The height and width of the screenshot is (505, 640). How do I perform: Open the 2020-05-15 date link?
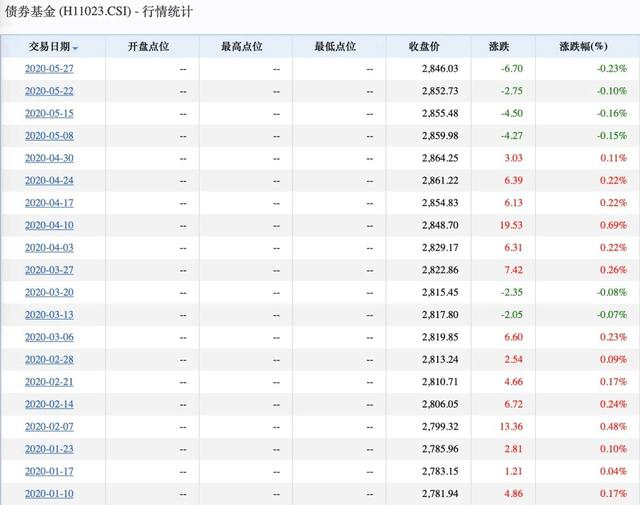click(49, 113)
